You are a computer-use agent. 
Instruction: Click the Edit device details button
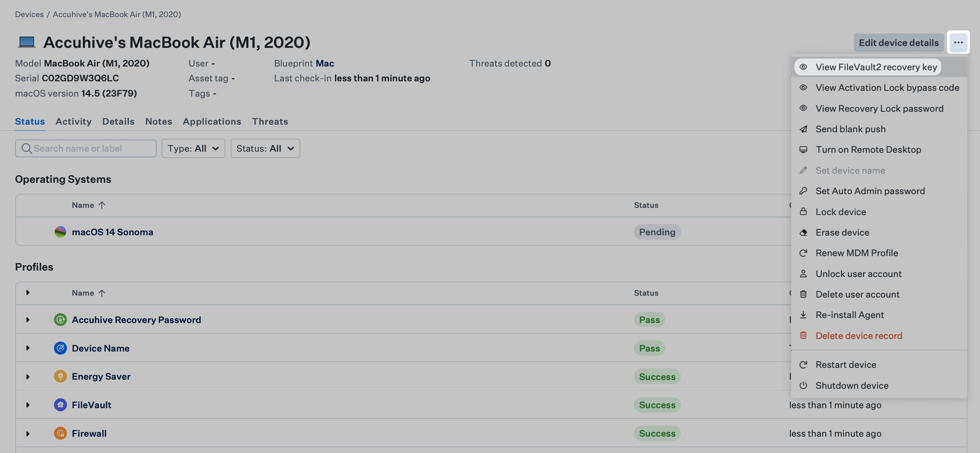pos(899,43)
